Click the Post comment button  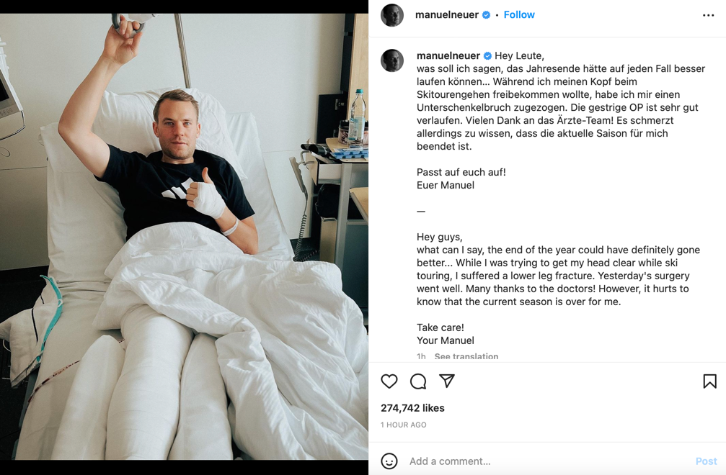[706, 461]
